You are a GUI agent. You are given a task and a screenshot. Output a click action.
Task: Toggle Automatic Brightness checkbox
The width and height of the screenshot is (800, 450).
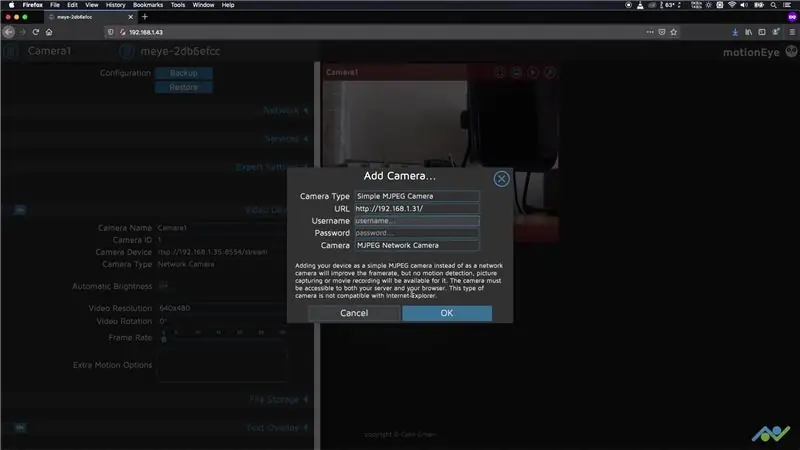pyautogui.click(x=163, y=286)
